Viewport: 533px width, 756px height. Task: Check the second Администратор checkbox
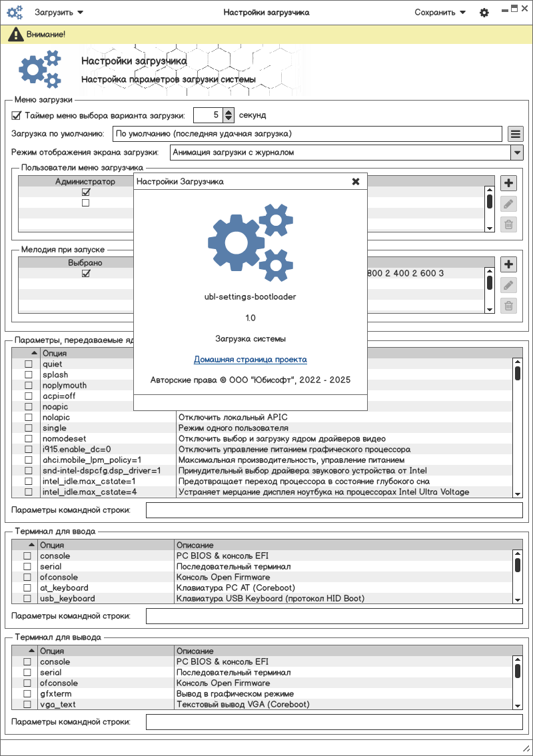[86, 203]
